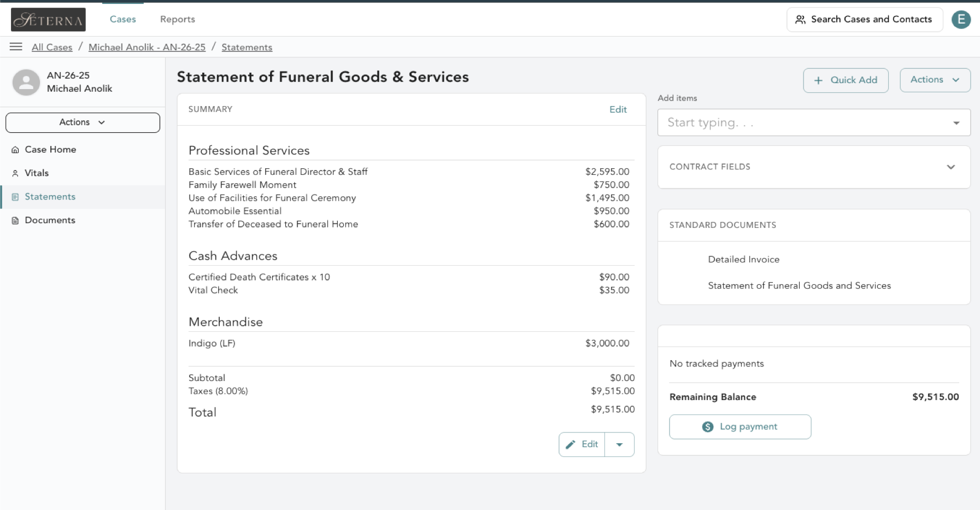980x510 pixels.
Task: Click the Cash Advances heading
Action: point(233,256)
